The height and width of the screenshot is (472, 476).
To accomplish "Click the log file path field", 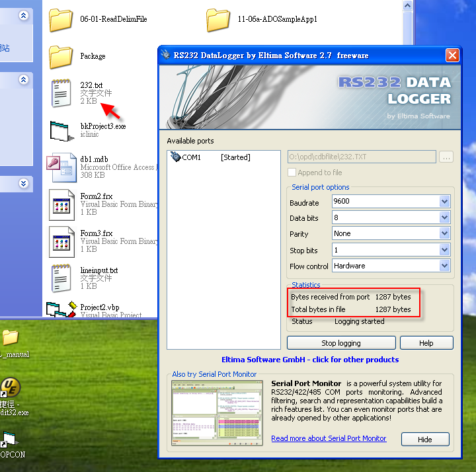I will tap(362, 157).
